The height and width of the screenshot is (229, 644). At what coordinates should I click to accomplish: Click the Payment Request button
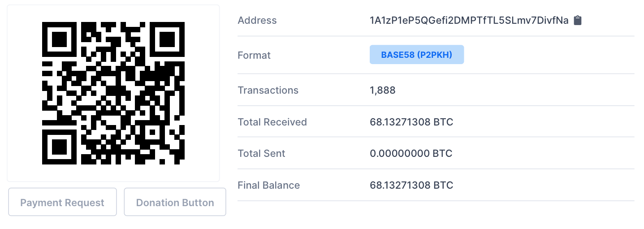point(62,203)
